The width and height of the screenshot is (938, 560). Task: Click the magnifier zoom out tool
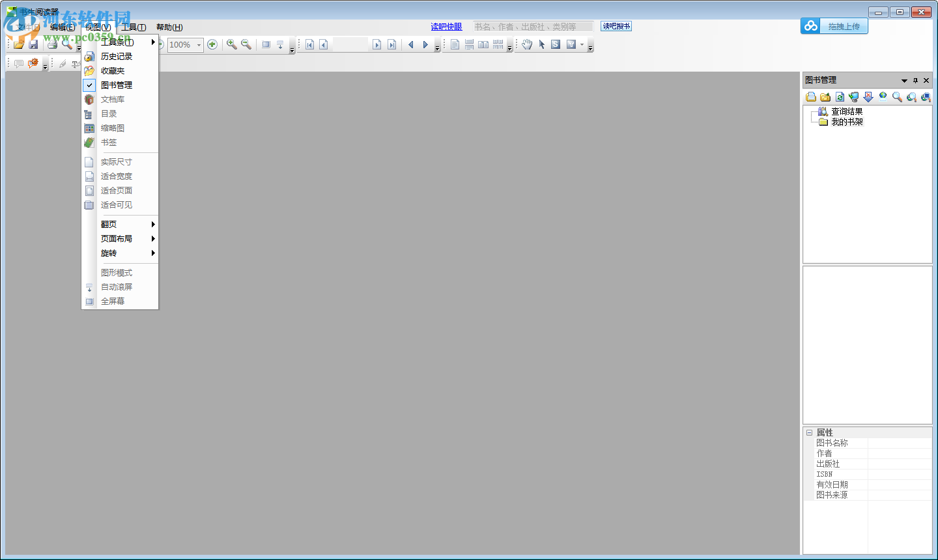click(x=246, y=44)
